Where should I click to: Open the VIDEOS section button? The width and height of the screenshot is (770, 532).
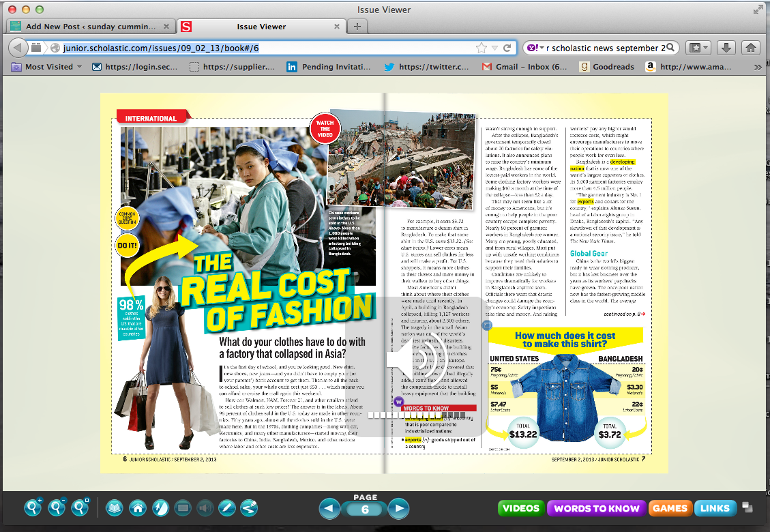[x=521, y=508]
